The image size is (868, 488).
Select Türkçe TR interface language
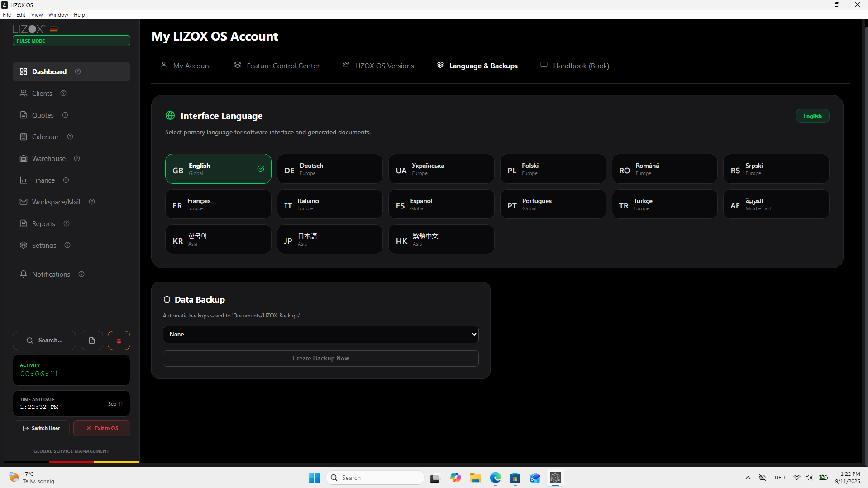[664, 204]
